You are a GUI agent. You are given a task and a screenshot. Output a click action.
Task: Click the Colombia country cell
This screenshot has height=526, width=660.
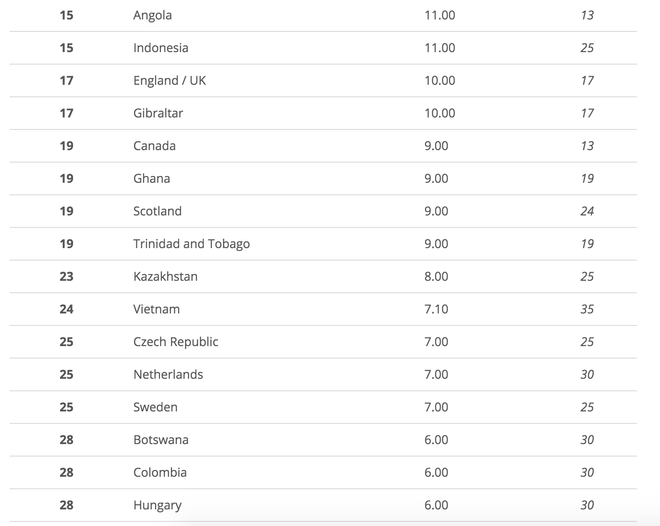160,473
